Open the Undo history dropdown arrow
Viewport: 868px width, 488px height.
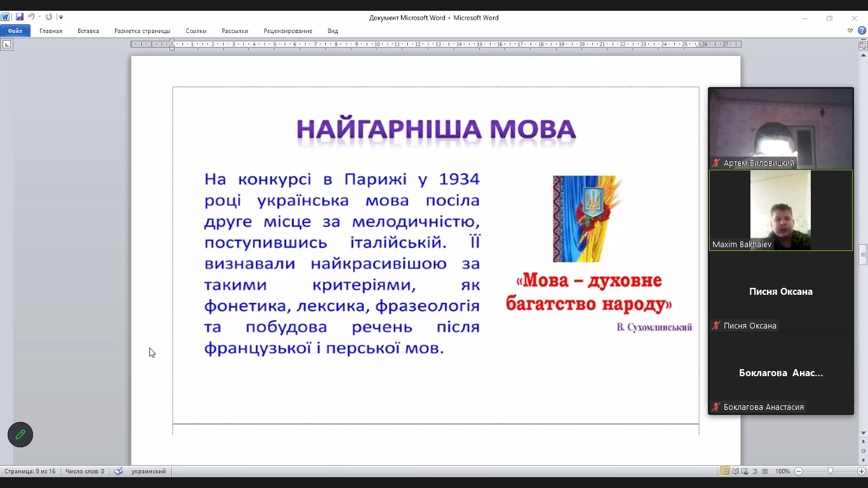coord(39,17)
